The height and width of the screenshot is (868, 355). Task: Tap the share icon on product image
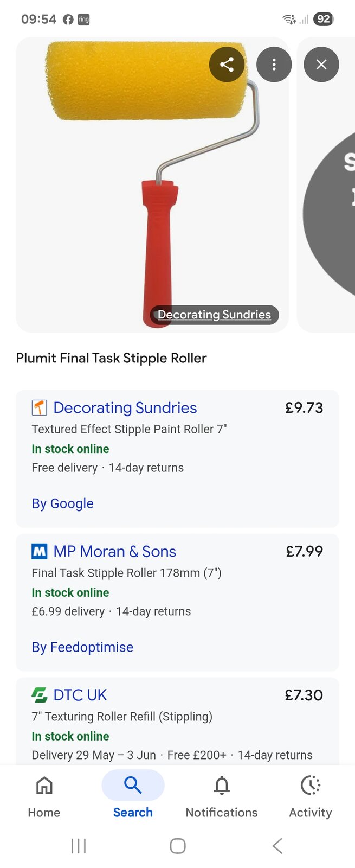[x=227, y=65]
